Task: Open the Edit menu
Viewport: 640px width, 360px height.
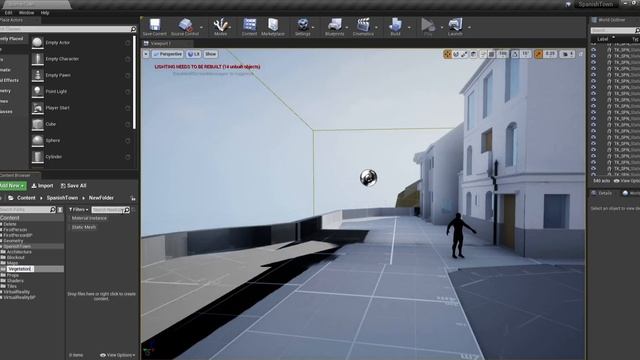Action: pyautogui.click(x=8, y=13)
